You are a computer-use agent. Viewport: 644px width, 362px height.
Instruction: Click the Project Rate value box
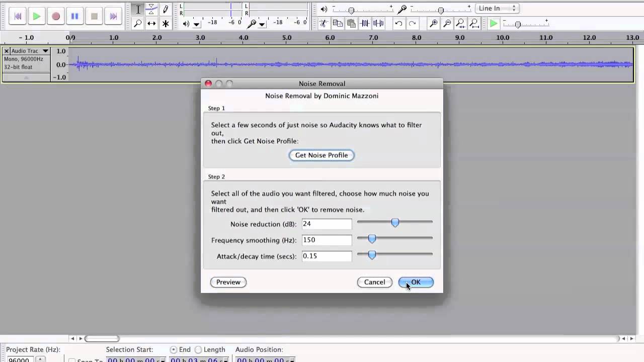(20, 360)
